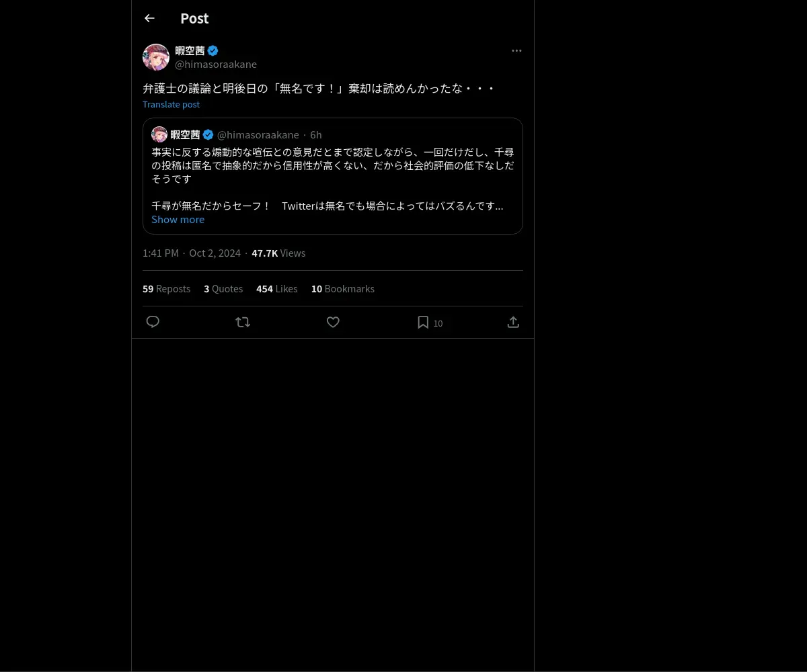Click the blue verified badge beside the author name
Image resolution: width=807 pixels, height=672 pixels.
[213, 50]
